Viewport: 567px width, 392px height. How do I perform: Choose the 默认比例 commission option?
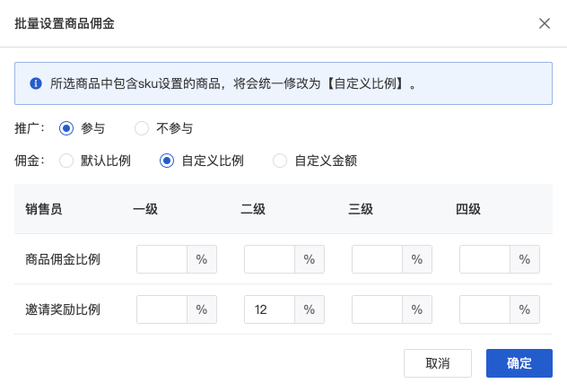coord(65,161)
